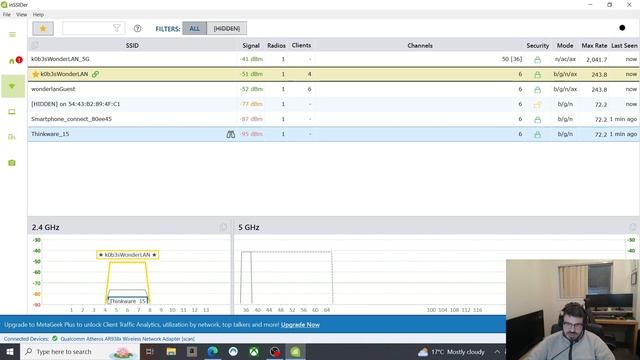This screenshot has height=360, width=640.
Task: Launch Microsoft Edge from the taskbar
Action: (213, 351)
